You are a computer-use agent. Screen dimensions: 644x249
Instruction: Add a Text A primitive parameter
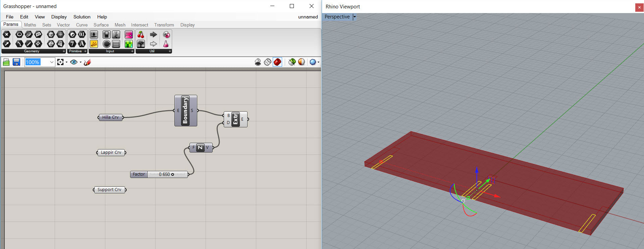pyautogui.click(x=82, y=44)
